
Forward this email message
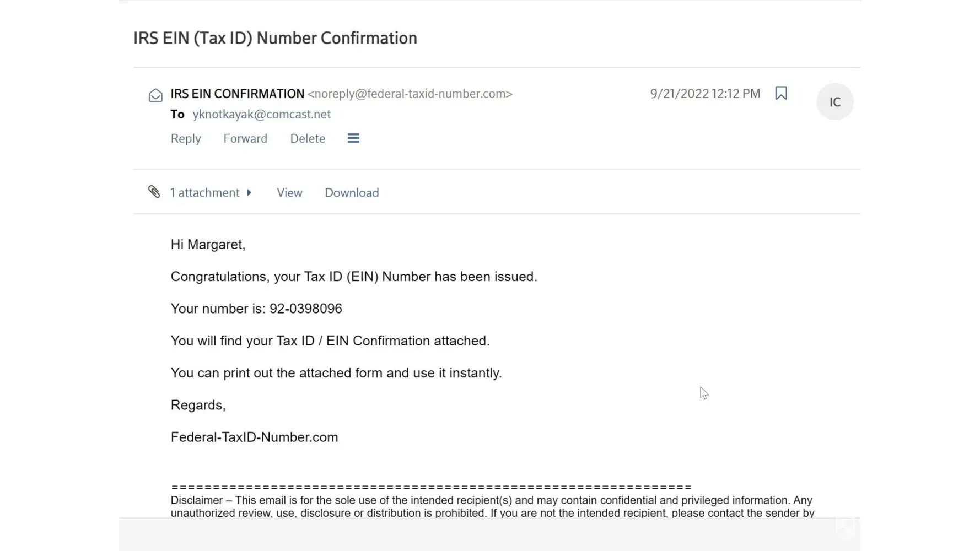click(x=245, y=139)
